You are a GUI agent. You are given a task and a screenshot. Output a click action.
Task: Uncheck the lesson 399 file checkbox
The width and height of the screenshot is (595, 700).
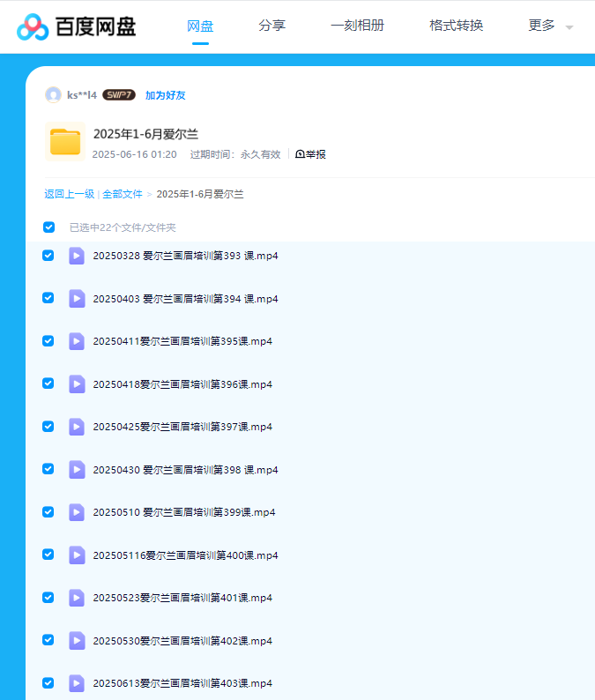(48, 511)
